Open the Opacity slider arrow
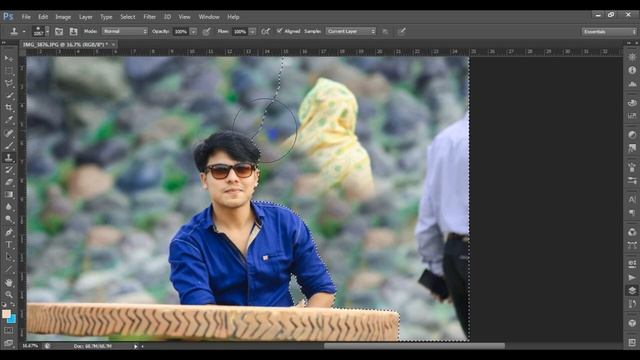Viewport: 640px width, 360px height. (193, 31)
